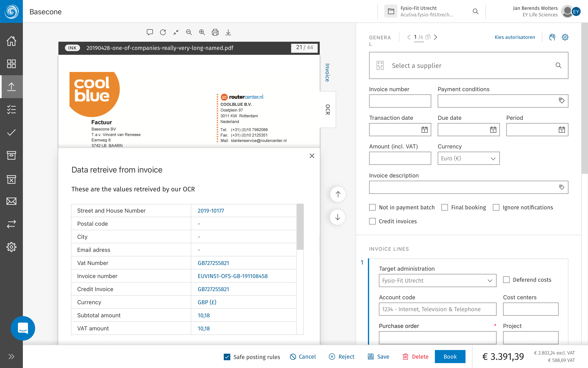The image size is (588, 368).
Task: Download the invoice PDF
Action: click(228, 32)
